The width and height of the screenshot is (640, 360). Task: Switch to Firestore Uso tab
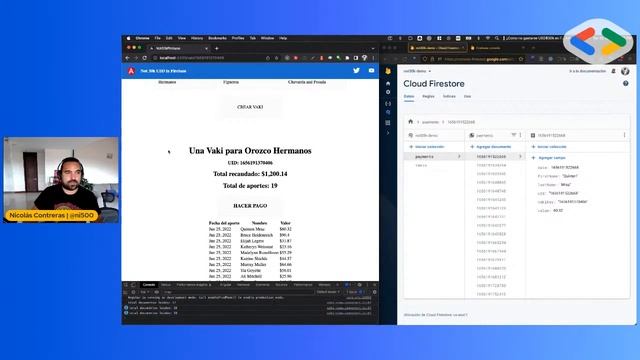[x=467, y=96]
